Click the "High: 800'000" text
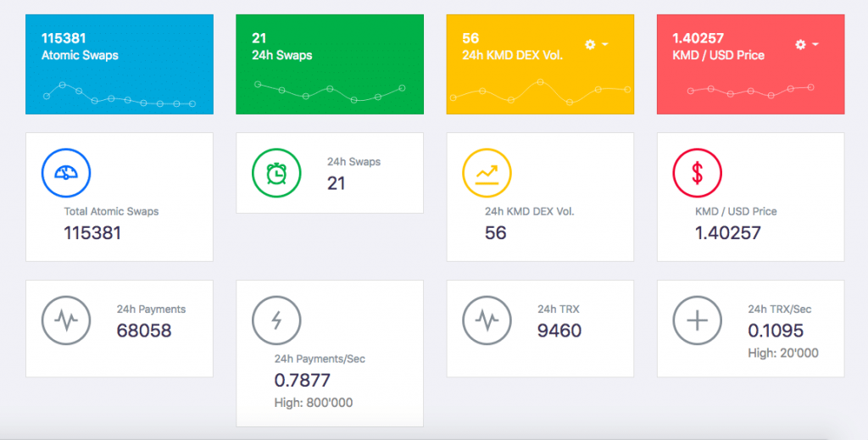The width and height of the screenshot is (868, 440). coord(314,403)
